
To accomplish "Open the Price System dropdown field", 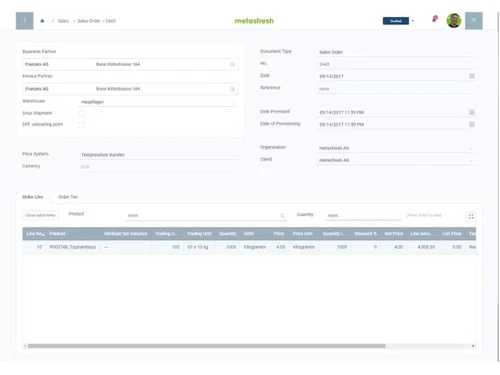I will click(x=158, y=155).
